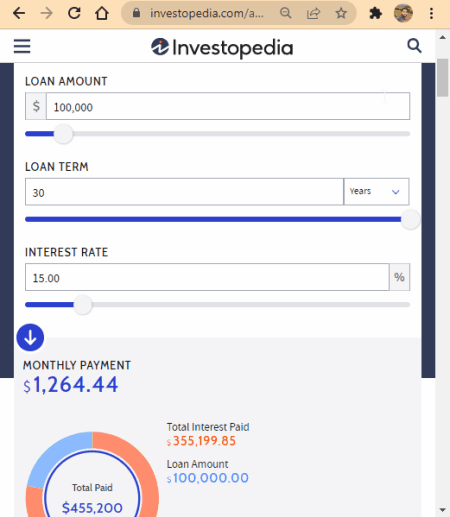Click the Loan Amount input field

tap(228, 106)
